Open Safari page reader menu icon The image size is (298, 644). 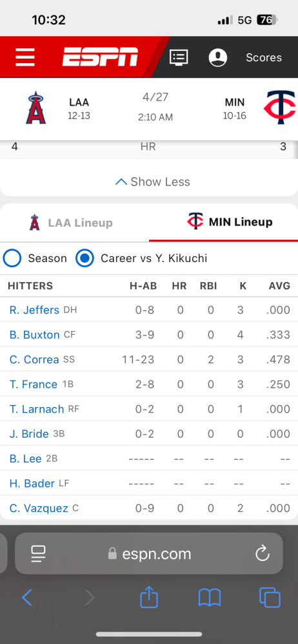click(x=38, y=554)
